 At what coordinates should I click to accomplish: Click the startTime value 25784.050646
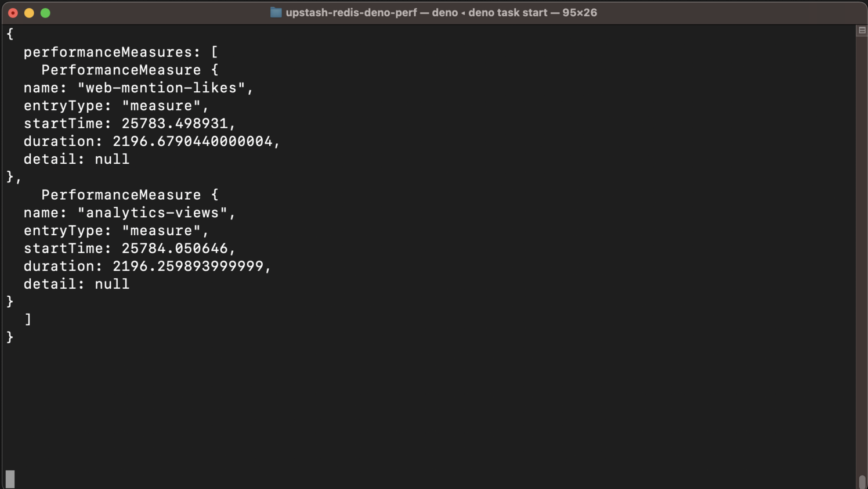tap(175, 249)
